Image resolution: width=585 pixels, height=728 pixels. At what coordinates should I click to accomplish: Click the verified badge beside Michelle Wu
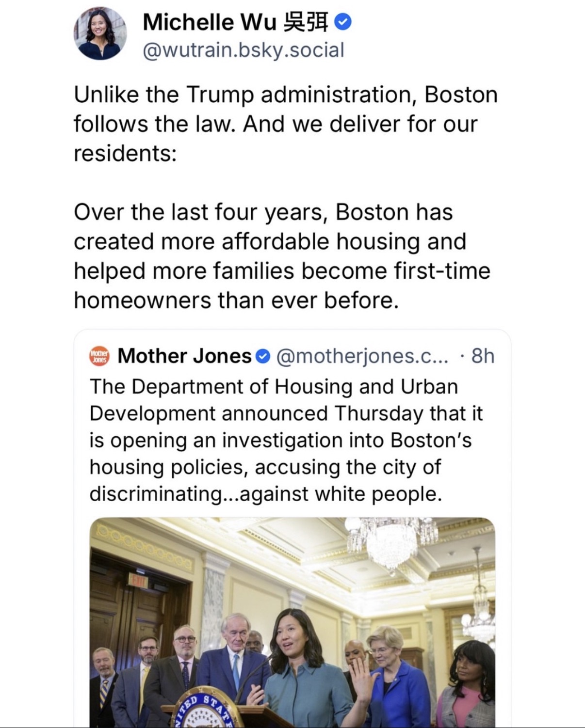pos(343,22)
